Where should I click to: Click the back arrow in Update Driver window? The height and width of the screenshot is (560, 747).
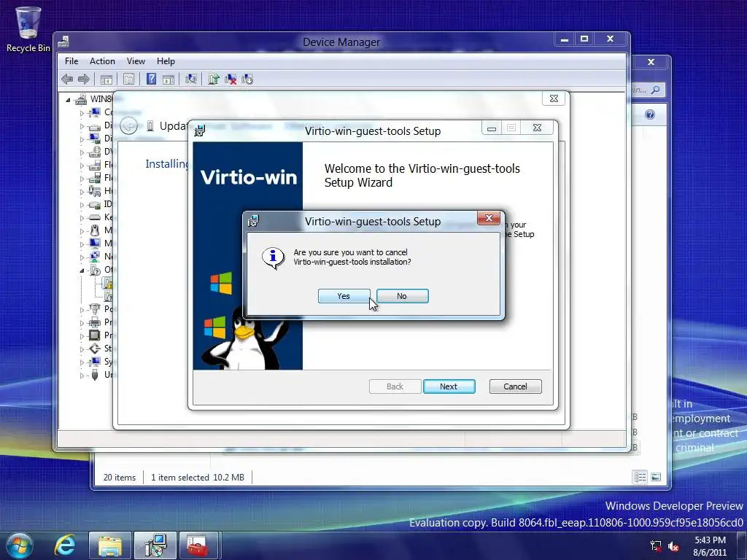(x=128, y=125)
